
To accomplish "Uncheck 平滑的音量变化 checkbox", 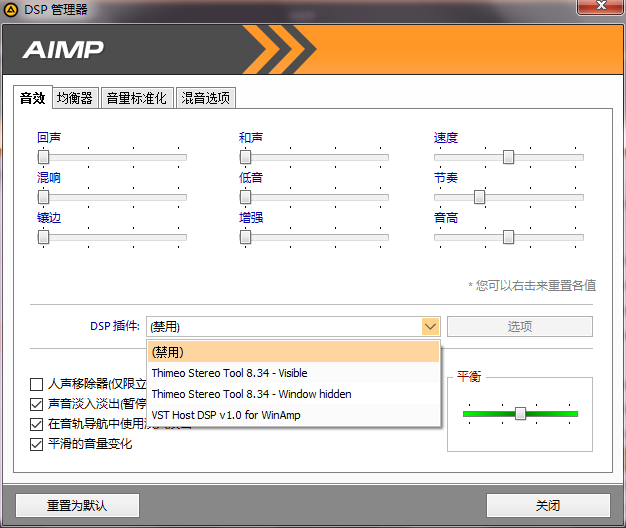I will [36, 444].
